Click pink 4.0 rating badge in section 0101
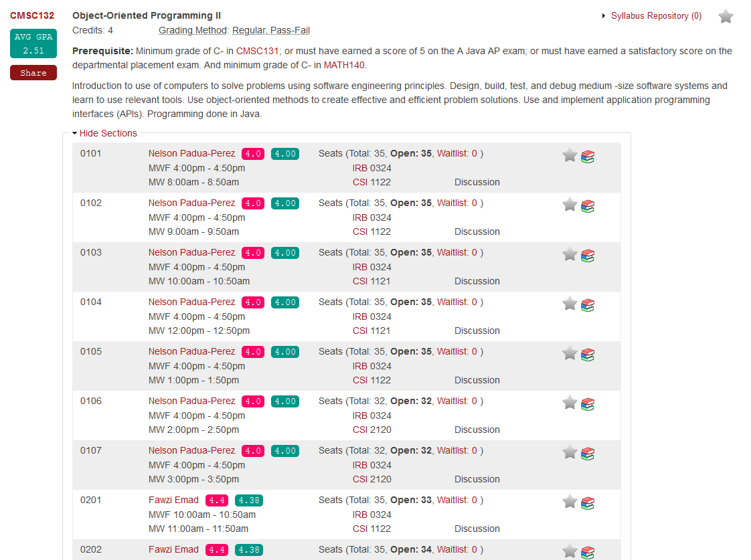Image resolution: width=751 pixels, height=560 pixels. [x=253, y=154]
